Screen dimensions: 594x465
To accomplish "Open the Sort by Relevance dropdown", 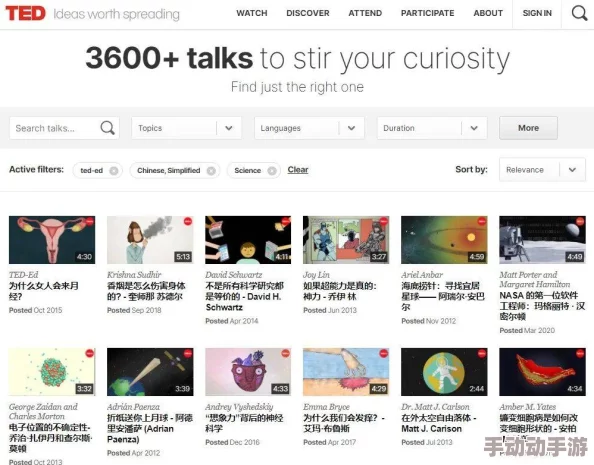I will point(542,170).
